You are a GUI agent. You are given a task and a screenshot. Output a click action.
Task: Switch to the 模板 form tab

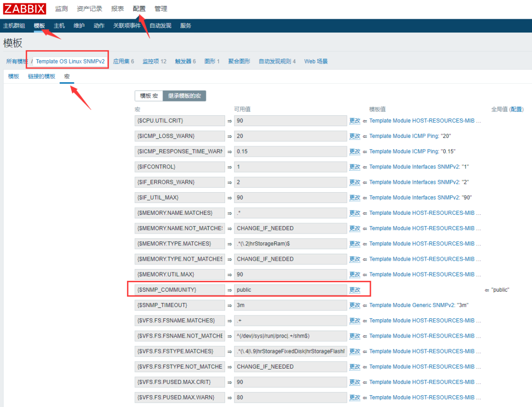point(14,76)
